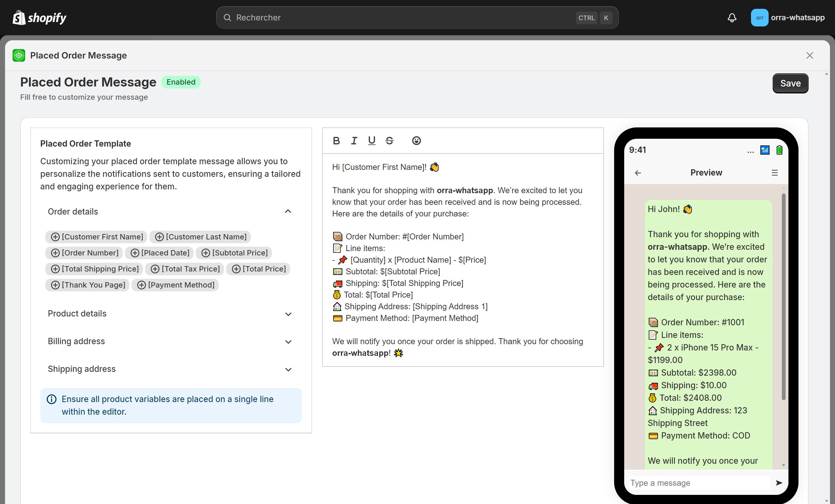The height and width of the screenshot is (504, 835).
Task: Click the preview chat scrollbar
Action: tap(783, 297)
